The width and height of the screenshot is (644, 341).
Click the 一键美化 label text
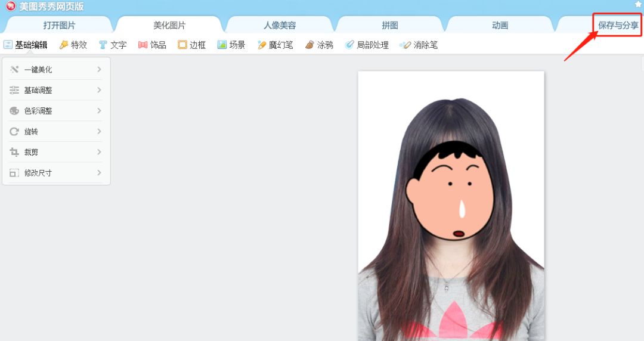coord(38,69)
